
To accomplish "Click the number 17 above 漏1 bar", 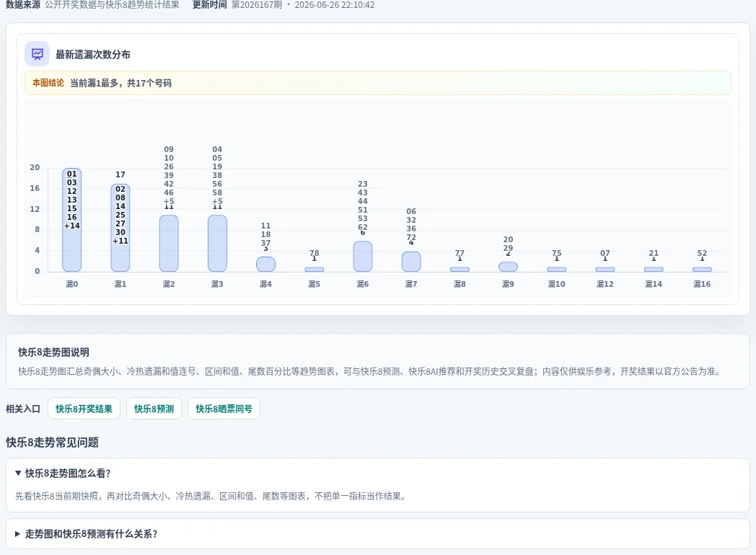I will click(120, 174).
